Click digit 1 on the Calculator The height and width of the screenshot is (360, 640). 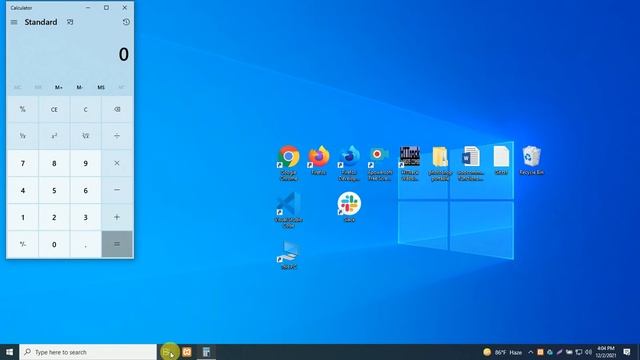pos(23,217)
